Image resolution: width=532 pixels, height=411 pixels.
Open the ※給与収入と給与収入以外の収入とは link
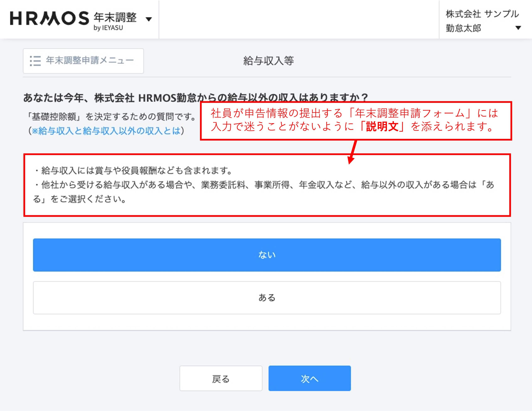pos(106,131)
